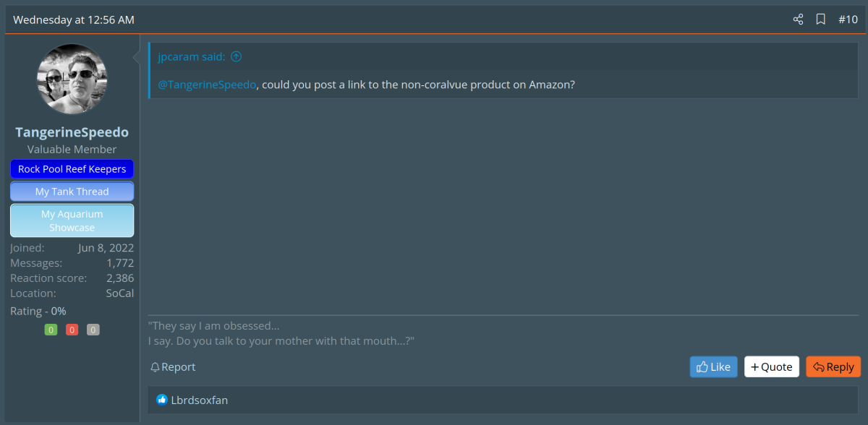The width and height of the screenshot is (868, 425).
Task: Reply to this post
Action: [x=833, y=366]
